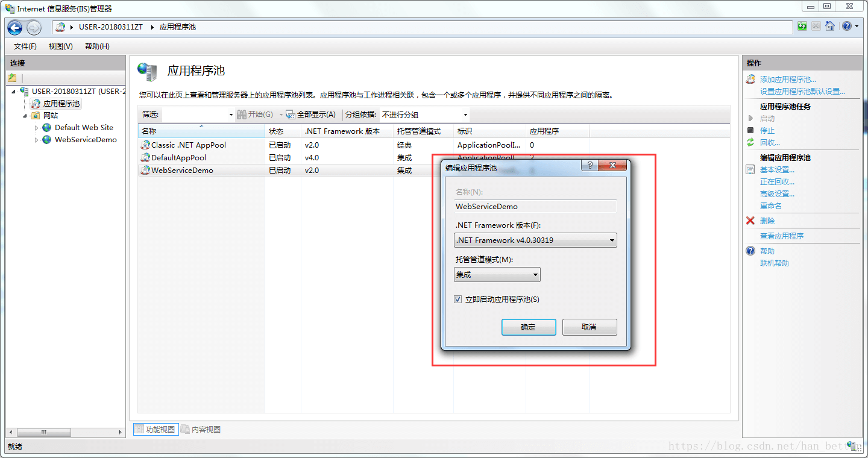Image resolution: width=868 pixels, height=458 pixels.
Task: Click the Back navigation arrow
Action: (x=14, y=27)
